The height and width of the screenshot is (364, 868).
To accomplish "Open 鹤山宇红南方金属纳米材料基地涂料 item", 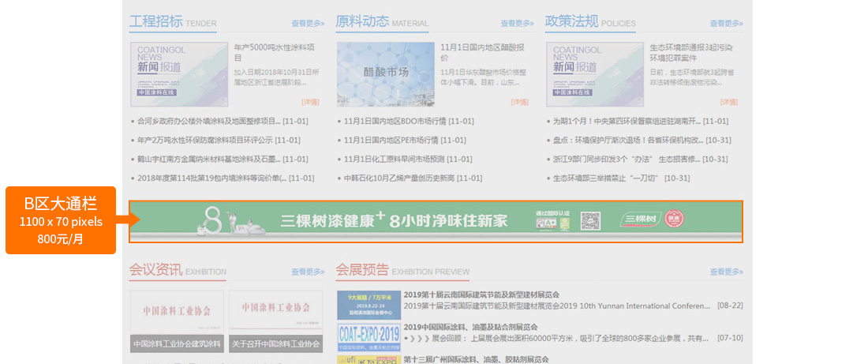I will pyautogui.click(x=223, y=159).
